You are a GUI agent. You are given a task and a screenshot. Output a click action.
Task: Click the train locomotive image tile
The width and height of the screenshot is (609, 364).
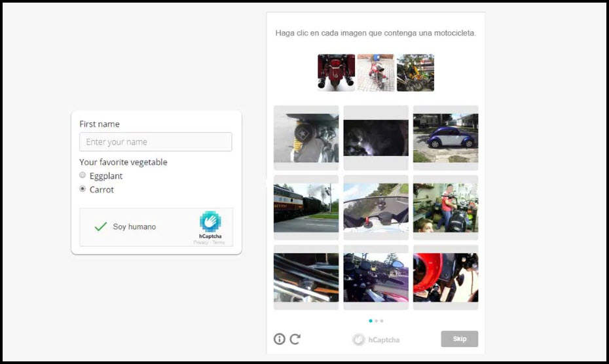click(x=306, y=208)
